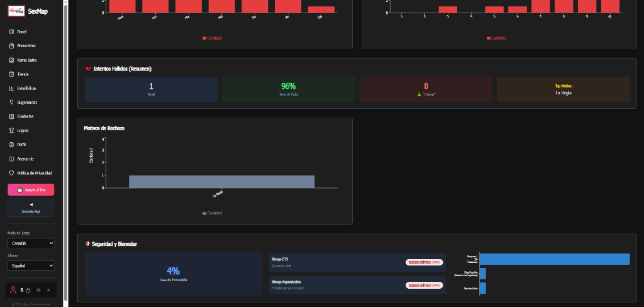Click the Estadísticas bar chart icon
Viewport: 644px width, 307px height.
coord(11,88)
